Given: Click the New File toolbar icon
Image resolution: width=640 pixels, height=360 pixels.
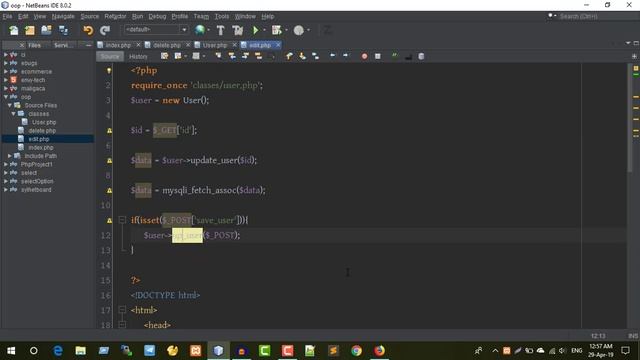Looking at the screenshot, I should pyautogui.click(x=13, y=30).
